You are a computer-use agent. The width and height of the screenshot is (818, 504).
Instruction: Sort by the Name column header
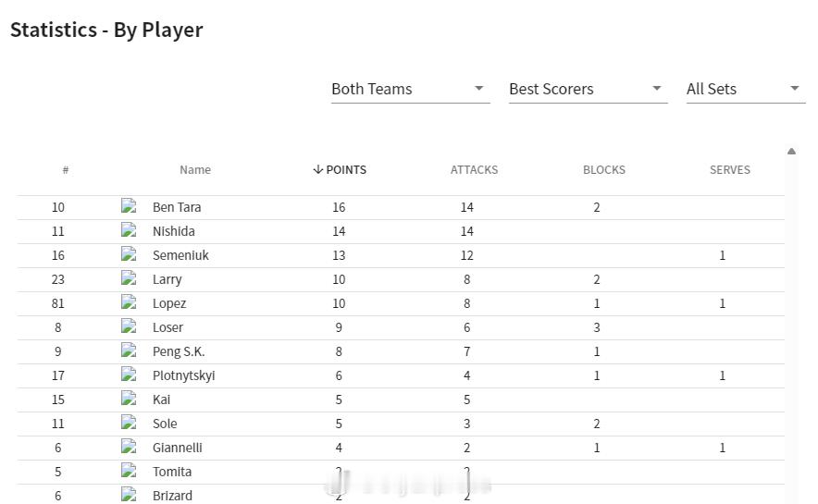(195, 169)
